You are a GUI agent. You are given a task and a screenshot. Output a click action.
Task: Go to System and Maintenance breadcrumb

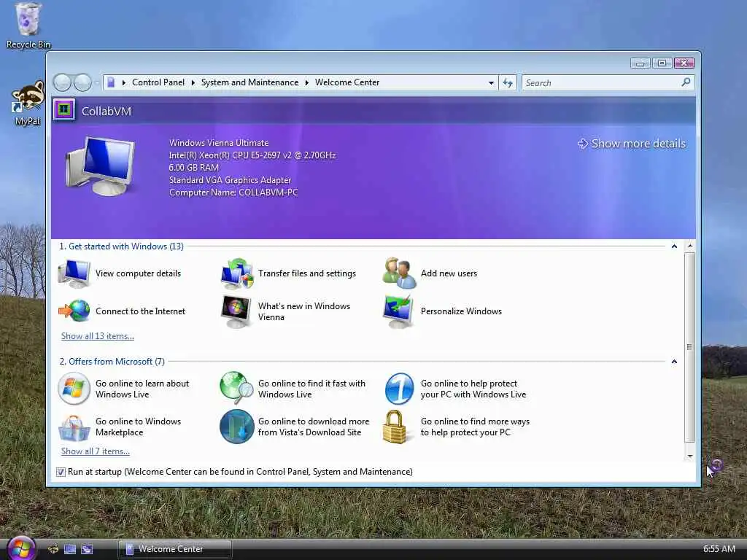(249, 82)
